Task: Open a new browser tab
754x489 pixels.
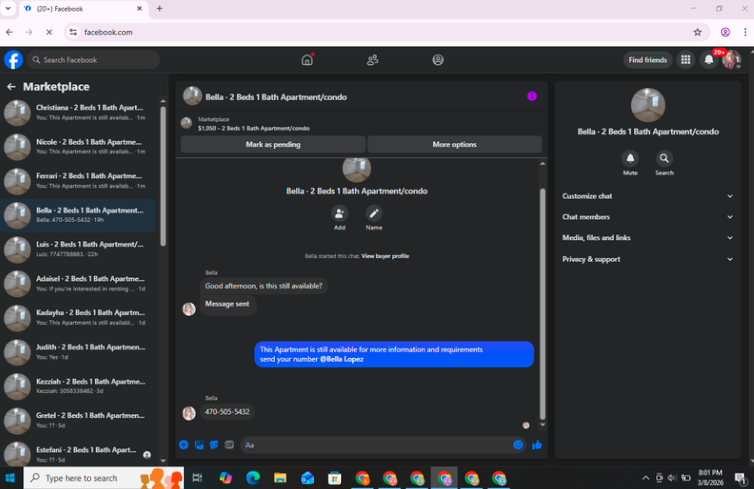Action: (160, 9)
